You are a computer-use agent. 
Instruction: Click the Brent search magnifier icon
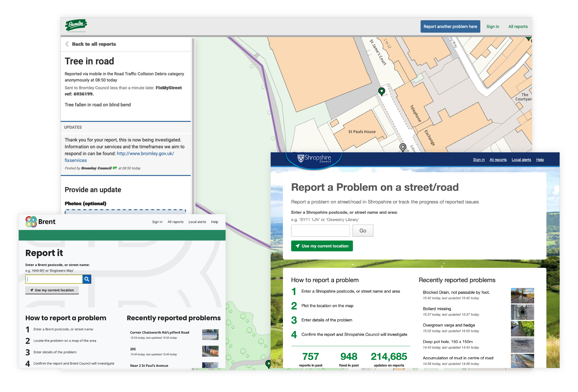86,279
